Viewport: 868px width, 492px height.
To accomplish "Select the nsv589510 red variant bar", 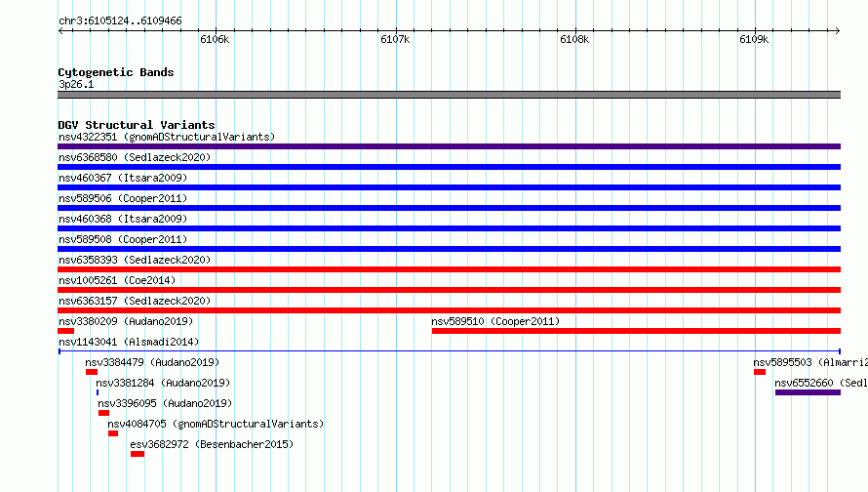I will pyautogui.click(x=636, y=331).
